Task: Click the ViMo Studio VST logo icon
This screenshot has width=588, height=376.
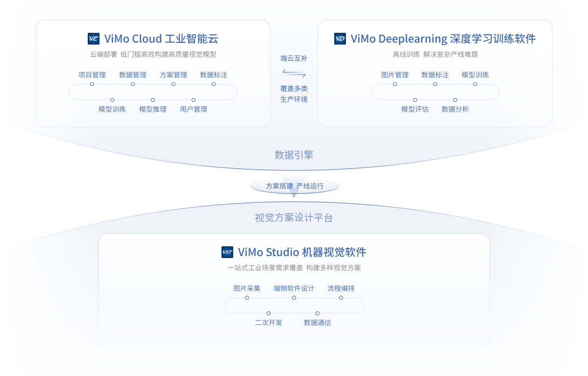Action: point(227,252)
